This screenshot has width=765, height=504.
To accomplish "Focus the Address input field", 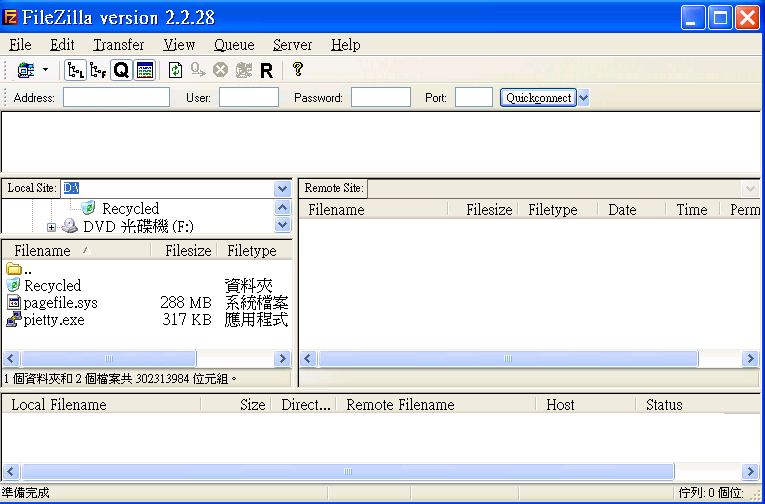I will (x=116, y=98).
